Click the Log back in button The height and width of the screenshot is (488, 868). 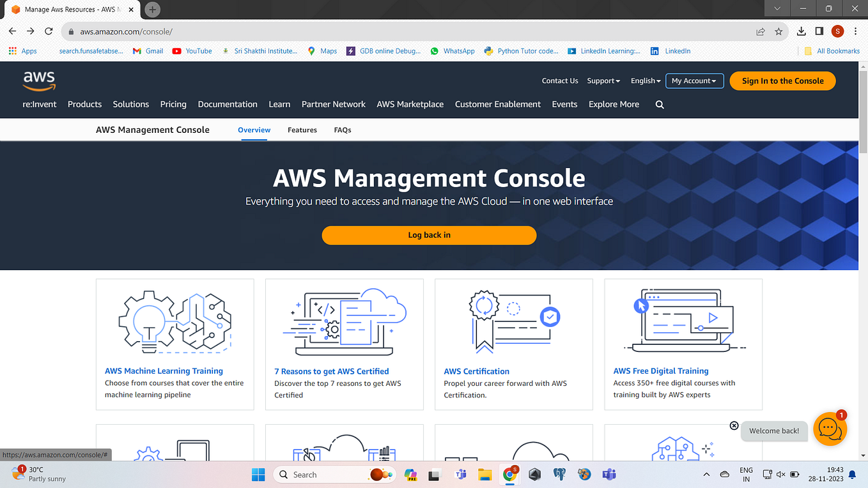pos(429,235)
